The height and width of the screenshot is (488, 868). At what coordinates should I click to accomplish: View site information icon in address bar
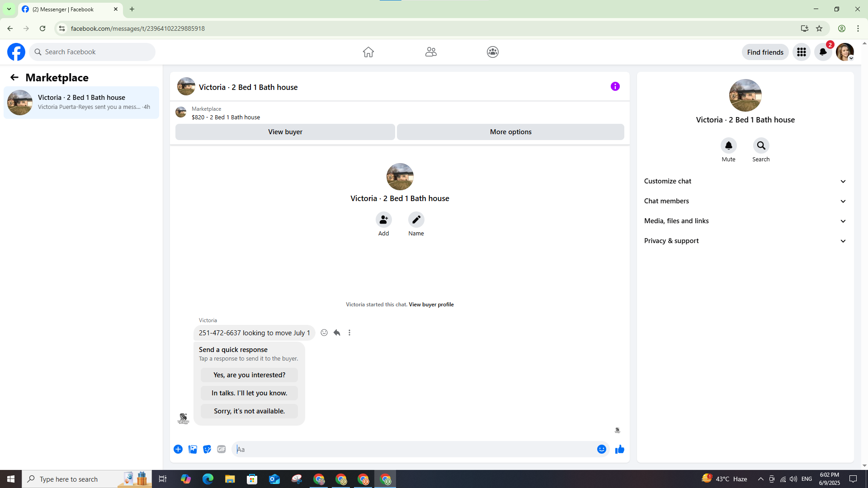[62, 28]
